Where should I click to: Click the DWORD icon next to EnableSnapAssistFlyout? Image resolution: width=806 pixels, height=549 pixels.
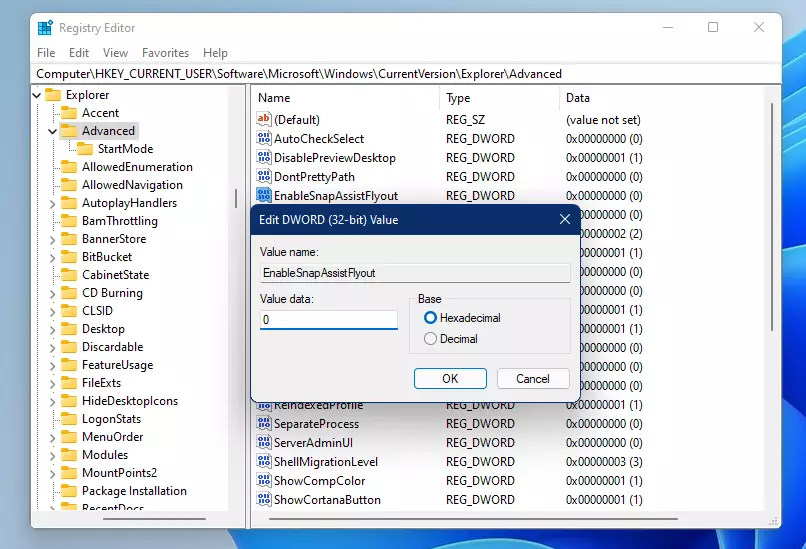(x=264, y=195)
